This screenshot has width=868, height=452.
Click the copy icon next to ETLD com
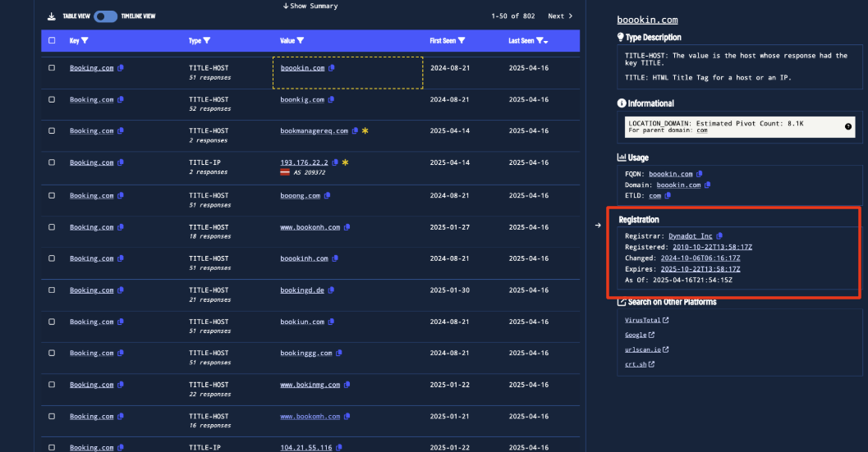pyautogui.click(x=667, y=195)
